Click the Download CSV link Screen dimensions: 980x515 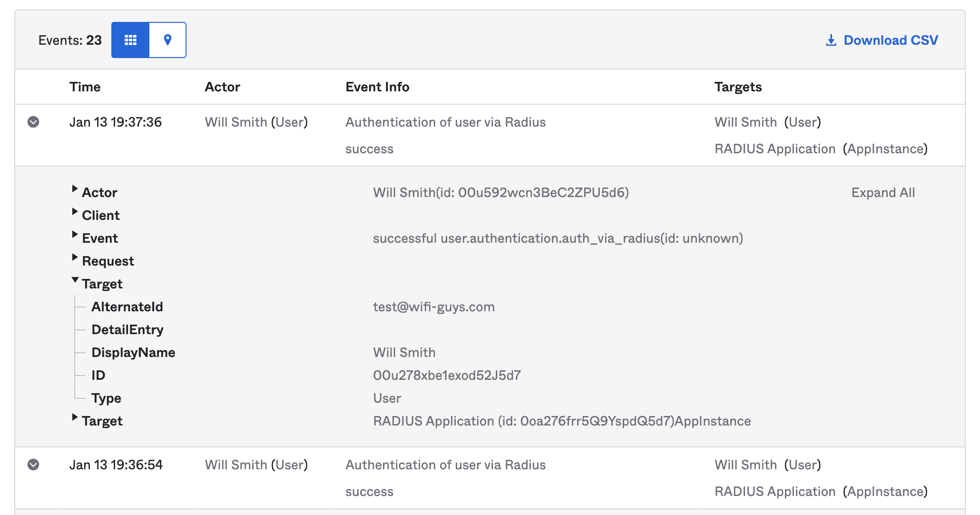point(891,40)
